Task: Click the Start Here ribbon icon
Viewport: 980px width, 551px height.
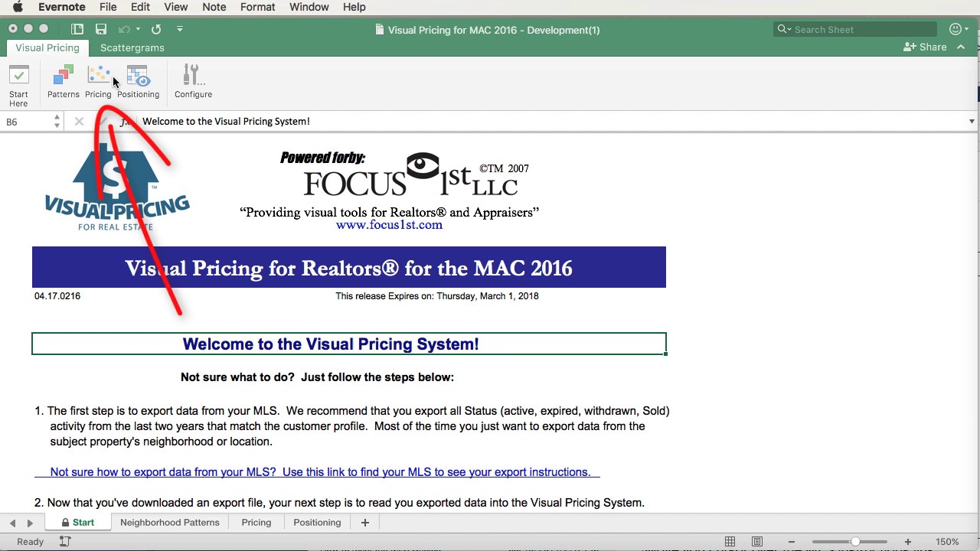Action: (18, 84)
